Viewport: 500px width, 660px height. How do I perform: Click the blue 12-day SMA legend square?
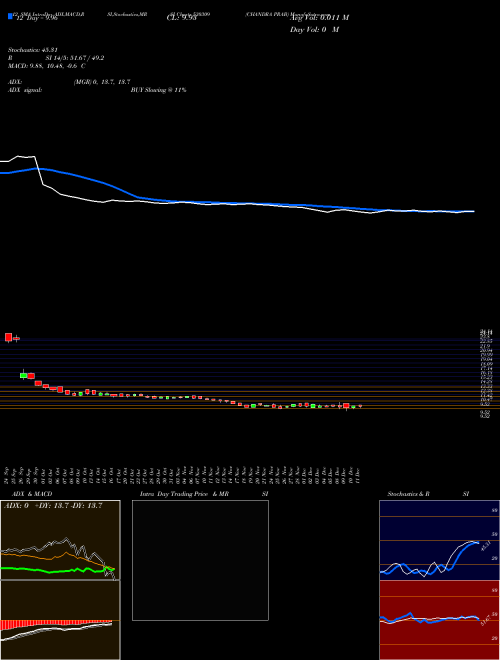click(x=10, y=16)
